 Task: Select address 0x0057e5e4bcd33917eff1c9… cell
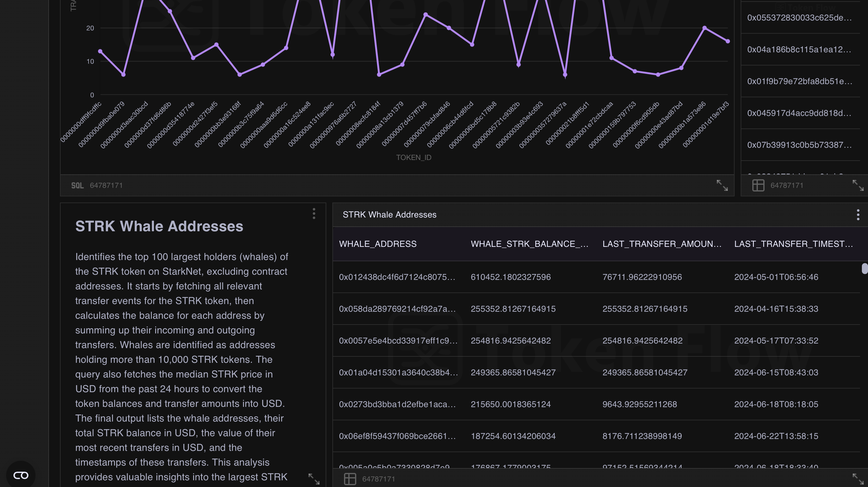click(398, 340)
